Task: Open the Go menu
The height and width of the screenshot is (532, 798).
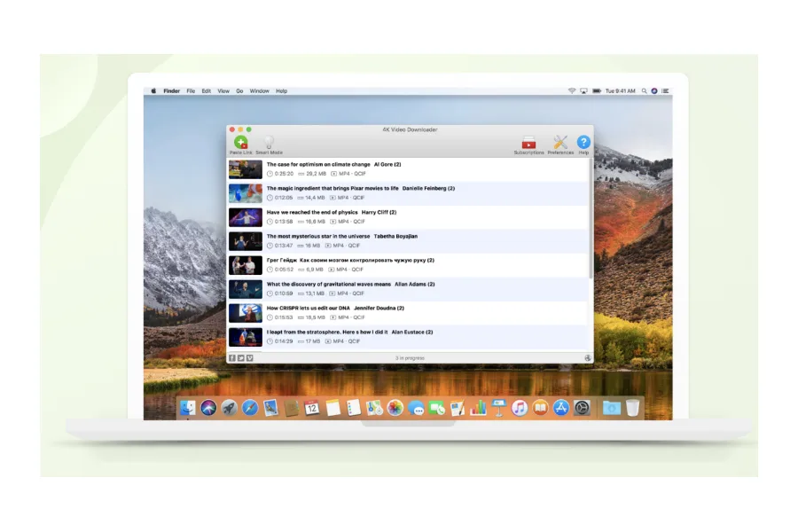Action: coord(239,91)
